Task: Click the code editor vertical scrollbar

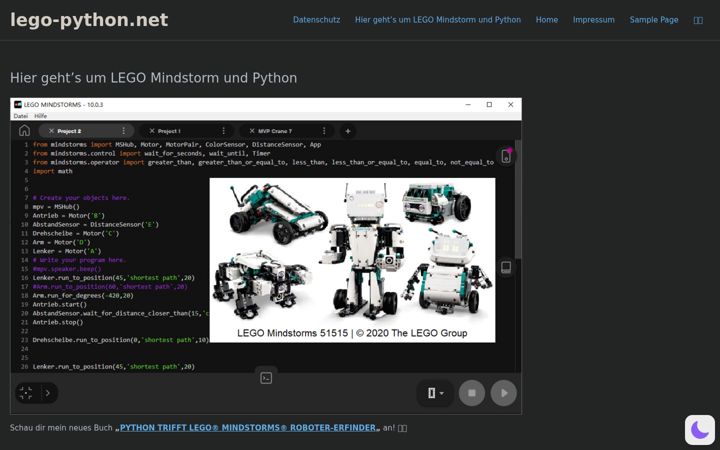Action: 518,200
